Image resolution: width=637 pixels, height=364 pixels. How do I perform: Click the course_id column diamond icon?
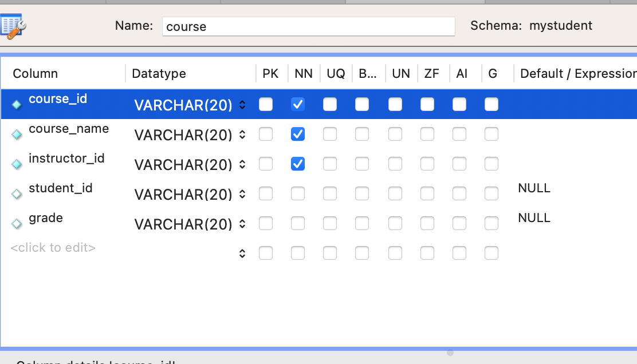[17, 105]
